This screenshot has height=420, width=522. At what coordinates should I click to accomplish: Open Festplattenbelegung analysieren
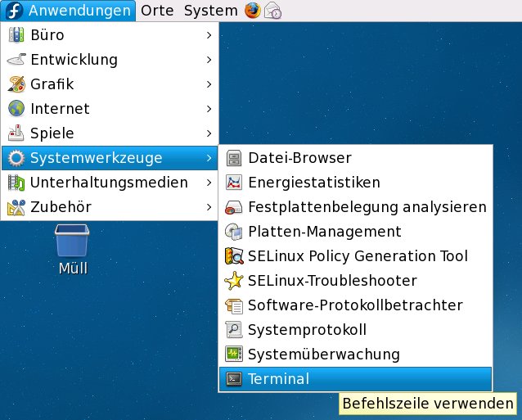click(367, 207)
